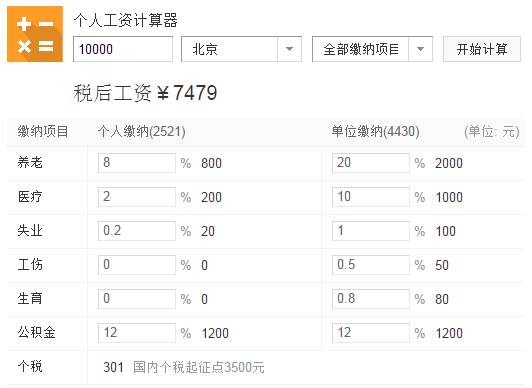Image resolution: width=532 pixels, height=388 pixels.
Task: Click the 养老 personal amount 800
Action: (211, 163)
